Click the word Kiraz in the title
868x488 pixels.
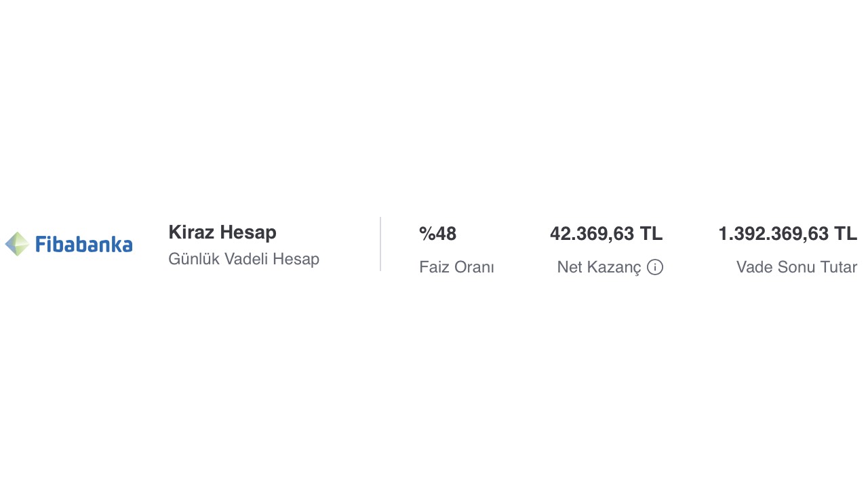[x=190, y=232]
